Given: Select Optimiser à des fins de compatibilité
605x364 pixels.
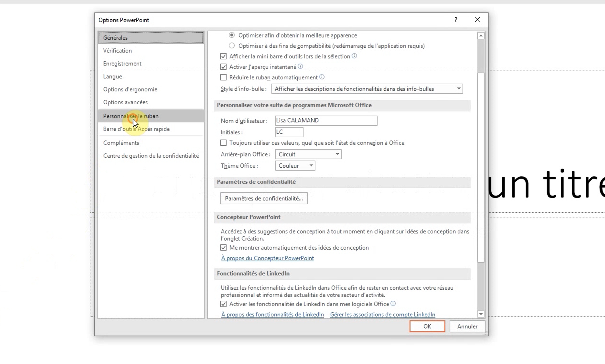Looking at the screenshot, I should pos(232,46).
